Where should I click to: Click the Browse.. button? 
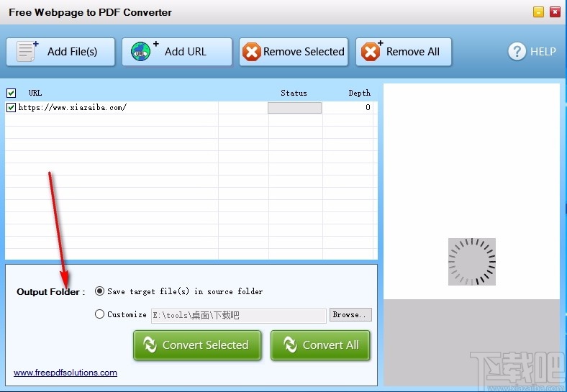tap(350, 314)
